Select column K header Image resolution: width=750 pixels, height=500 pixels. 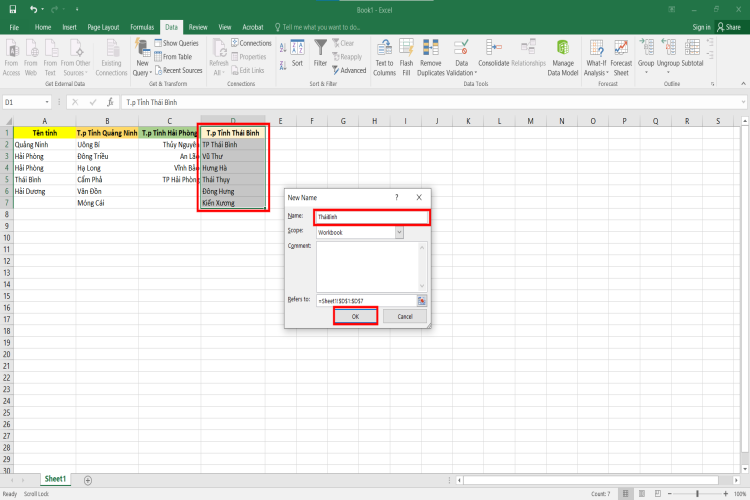[x=468, y=121]
